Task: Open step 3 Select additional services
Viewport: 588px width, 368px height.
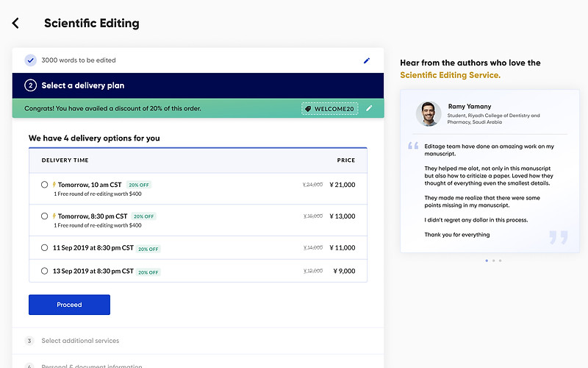Action: tap(198, 341)
